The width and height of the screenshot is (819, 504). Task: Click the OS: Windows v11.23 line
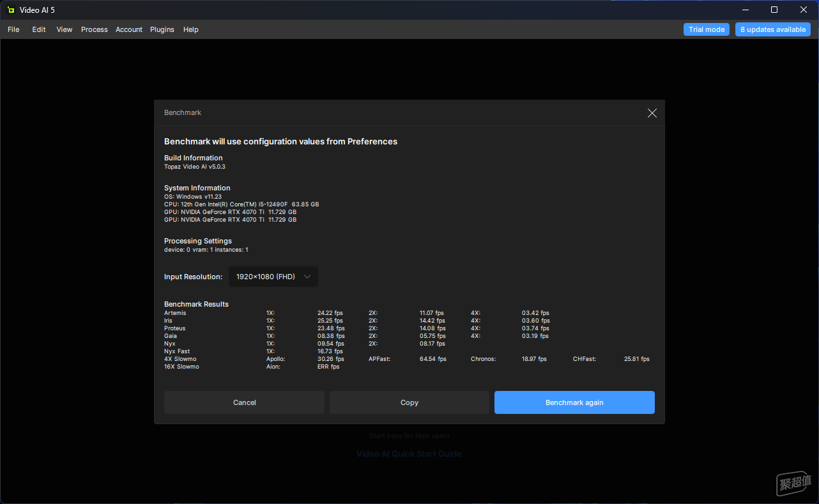tap(193, 197)
